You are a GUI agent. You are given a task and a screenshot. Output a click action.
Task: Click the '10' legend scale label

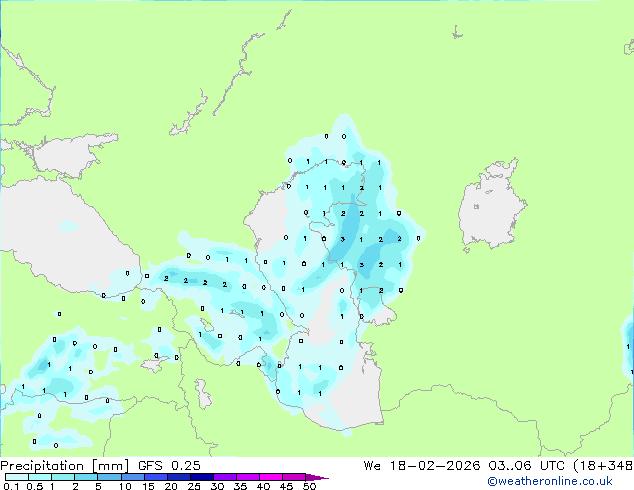click(x=125, y=486)
